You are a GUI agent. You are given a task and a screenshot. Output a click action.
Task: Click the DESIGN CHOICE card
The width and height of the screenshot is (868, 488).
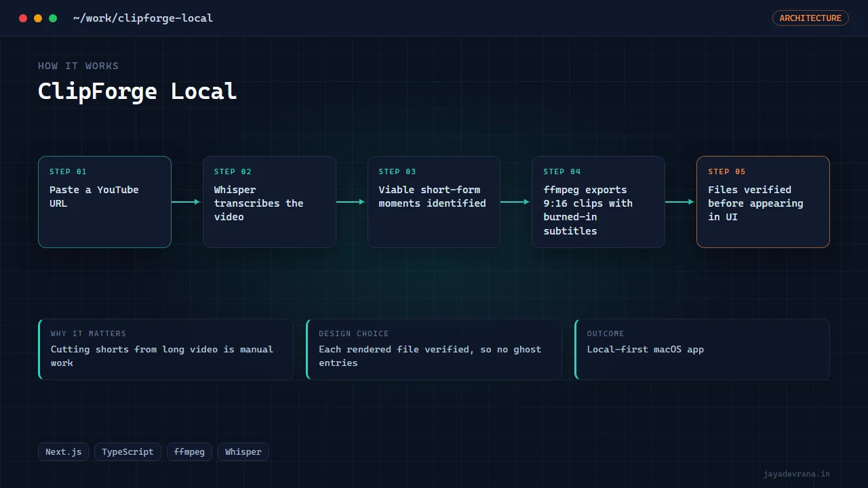coord(434,349)
